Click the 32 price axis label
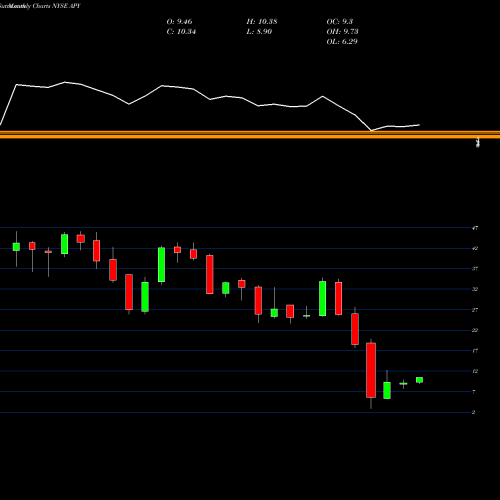The image size is (500, 500). [x=475, y=289]
